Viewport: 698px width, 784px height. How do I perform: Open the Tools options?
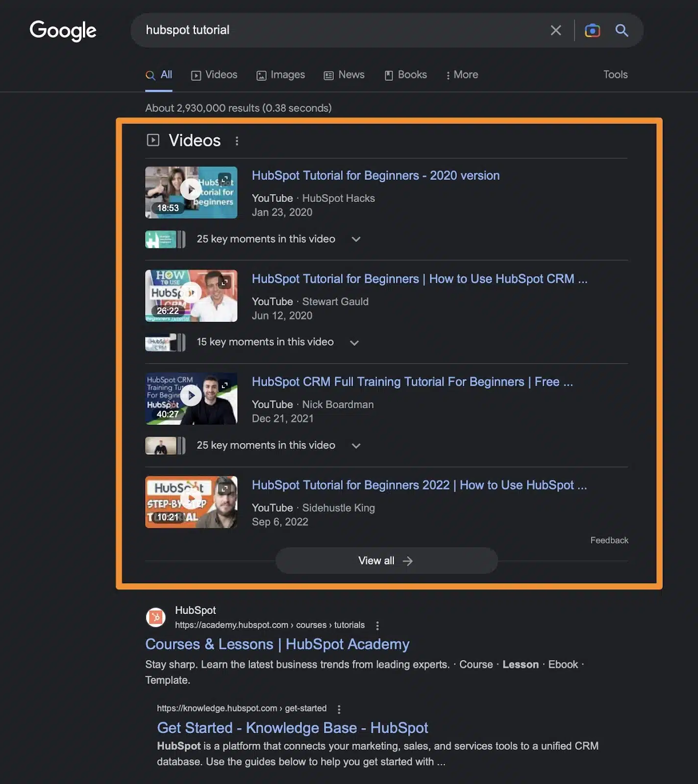point(615,74)
